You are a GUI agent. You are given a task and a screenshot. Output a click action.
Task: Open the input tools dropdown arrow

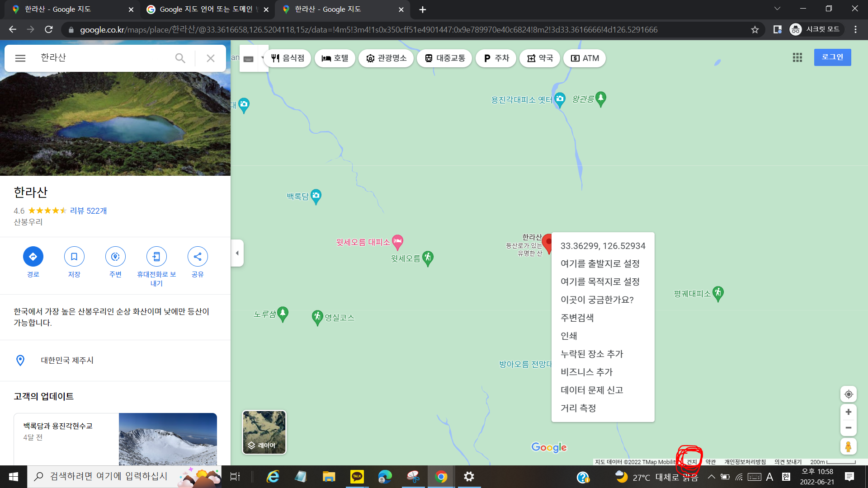(262, 58)
